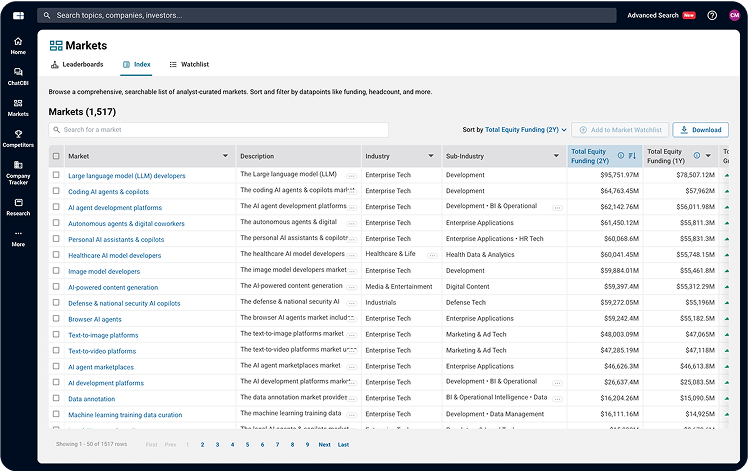Viewport: 748px width, 471px height.
Task: Open Large language model (LLM) developers link
Action: tap(126, 175)
